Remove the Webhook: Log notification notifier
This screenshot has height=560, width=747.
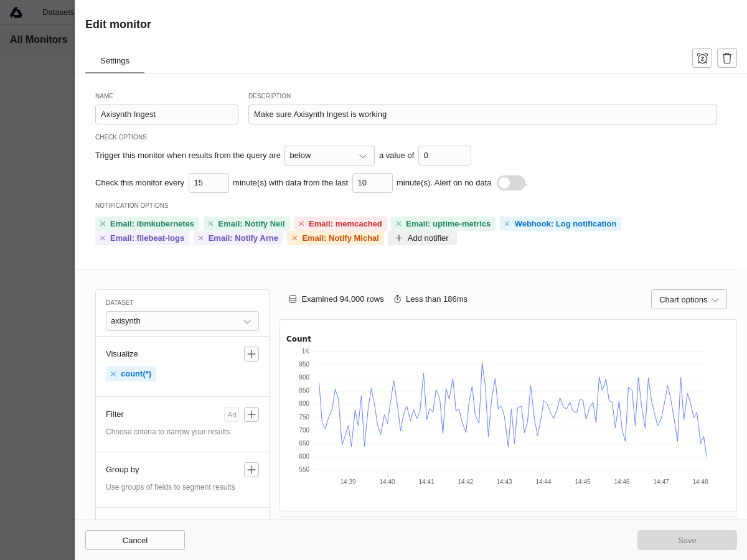(507, 224)
